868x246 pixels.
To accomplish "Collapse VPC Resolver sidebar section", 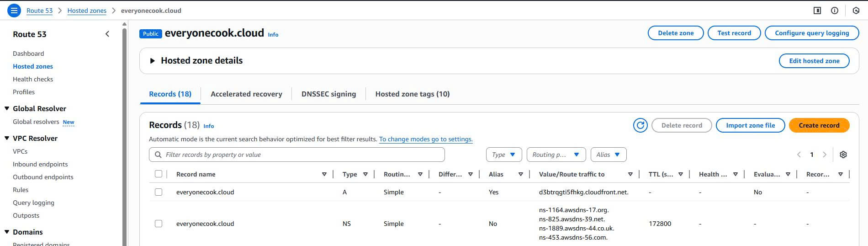I will (7, 138).
